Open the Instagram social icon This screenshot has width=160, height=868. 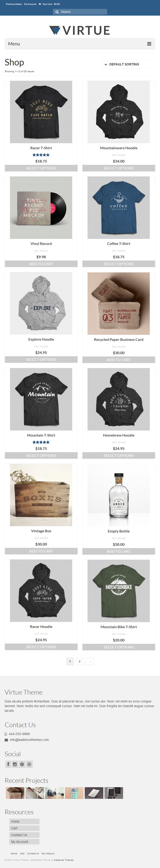pos(15,764)
